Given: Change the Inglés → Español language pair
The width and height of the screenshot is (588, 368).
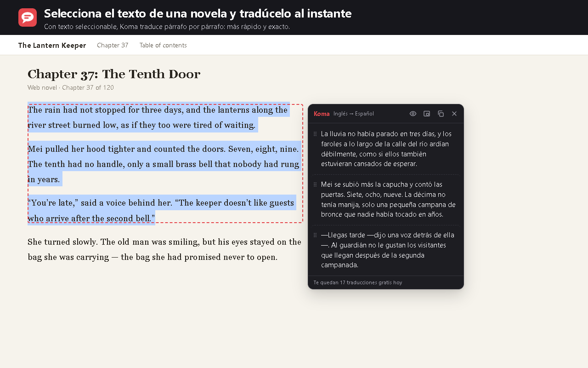Looking at the screenshot, I should (354, 114).
